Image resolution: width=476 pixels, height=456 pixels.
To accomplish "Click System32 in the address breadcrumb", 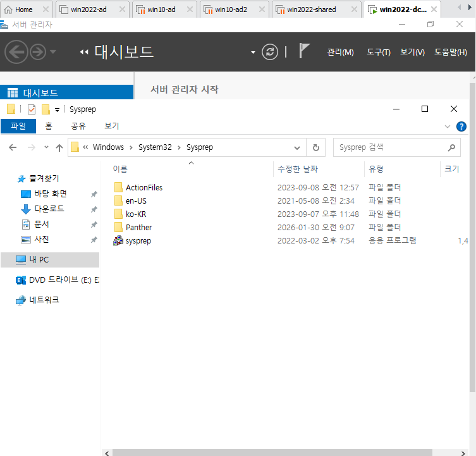I will click(155, 147).
